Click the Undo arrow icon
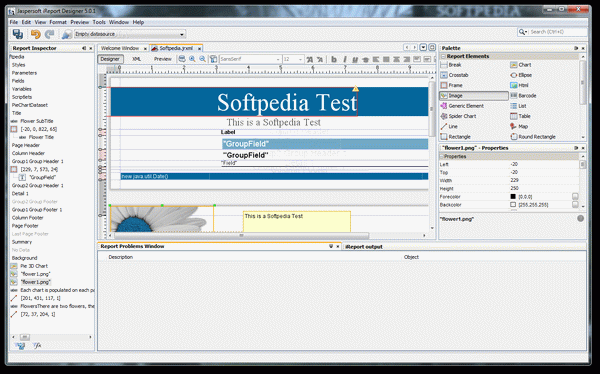This screenshot has width=600, height=374. (x=36, y=34)
